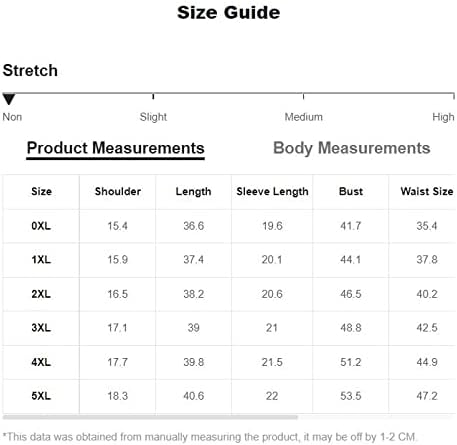Click the Size Guide heading

click(x=229, y=13)
